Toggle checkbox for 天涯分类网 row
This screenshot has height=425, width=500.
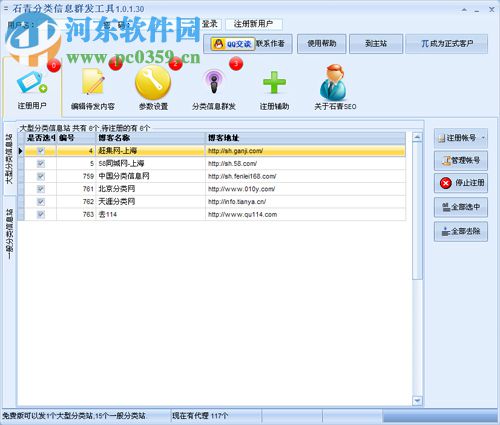click(41, 202)
